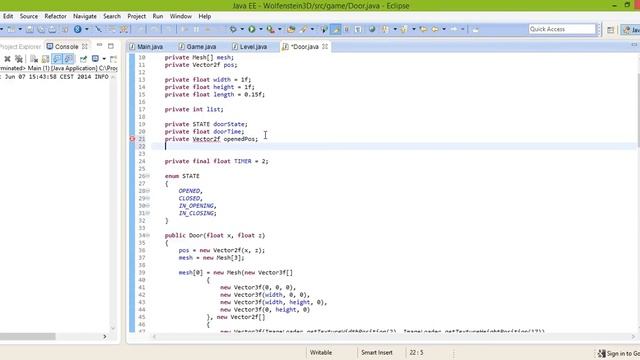This screenshot has width=640, height=360.
Task: Click the Print toolbar icon
Action: 53,29
